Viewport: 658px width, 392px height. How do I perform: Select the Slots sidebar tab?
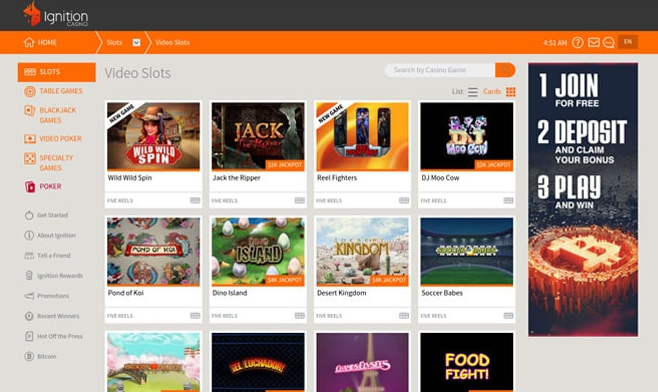57,72
